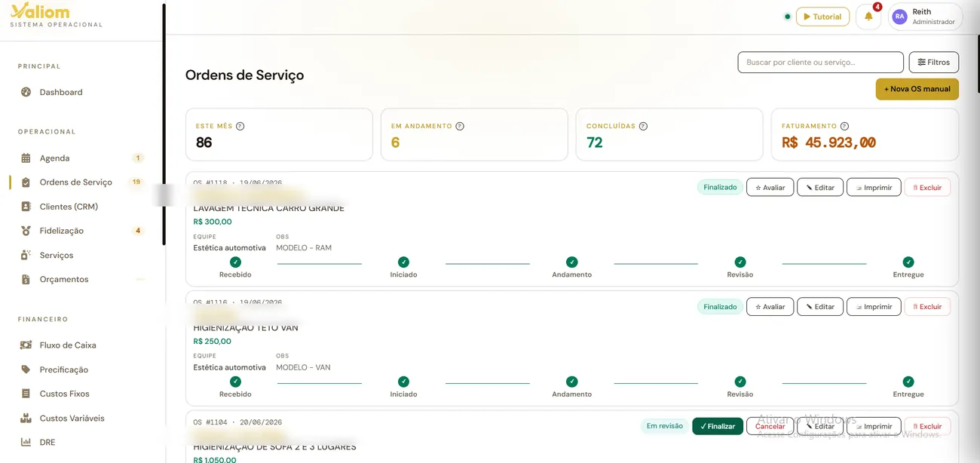Click Entregue checkmark step on OS #1118

(908, 262)
